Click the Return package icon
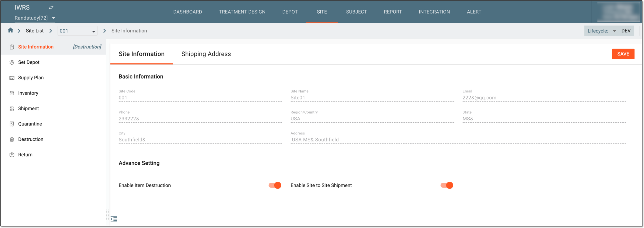644x228 pixels. [x=12, y=155]
